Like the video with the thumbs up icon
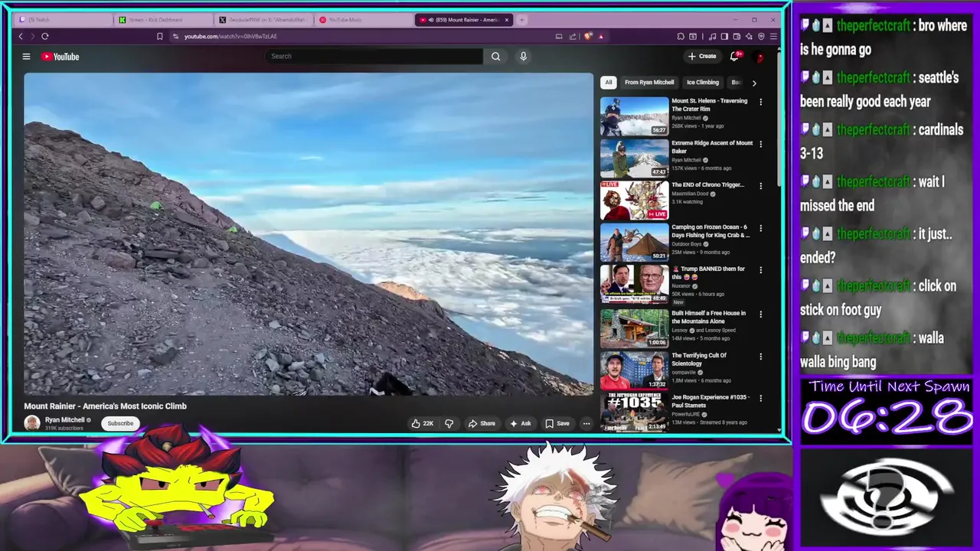The width and height of the screenshot is (980, 551). [423, 423]
